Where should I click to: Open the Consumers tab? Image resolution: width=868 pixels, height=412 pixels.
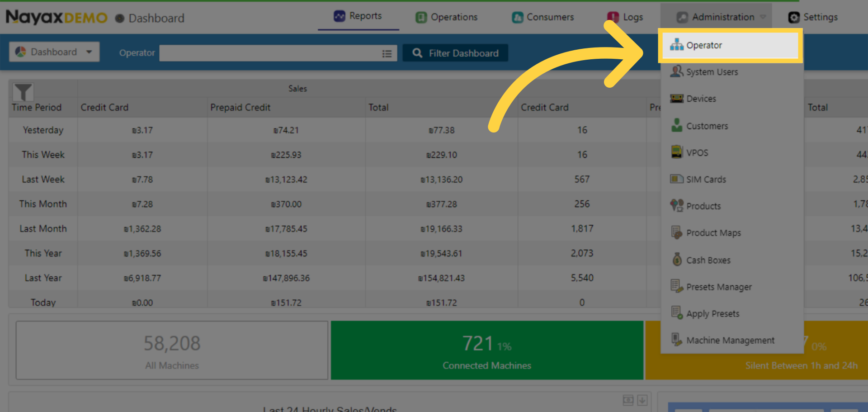(x=542, y=17)
